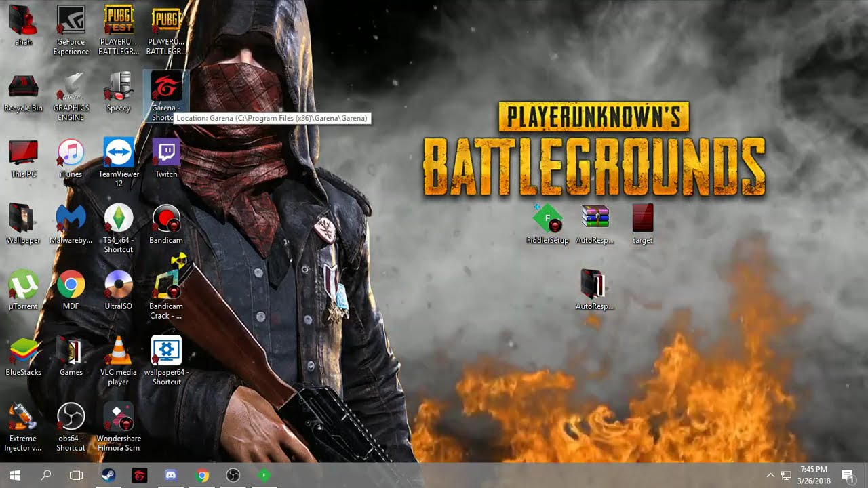
Task: Select the UltraISO desktop icon
Action: [x=118, y=290]
